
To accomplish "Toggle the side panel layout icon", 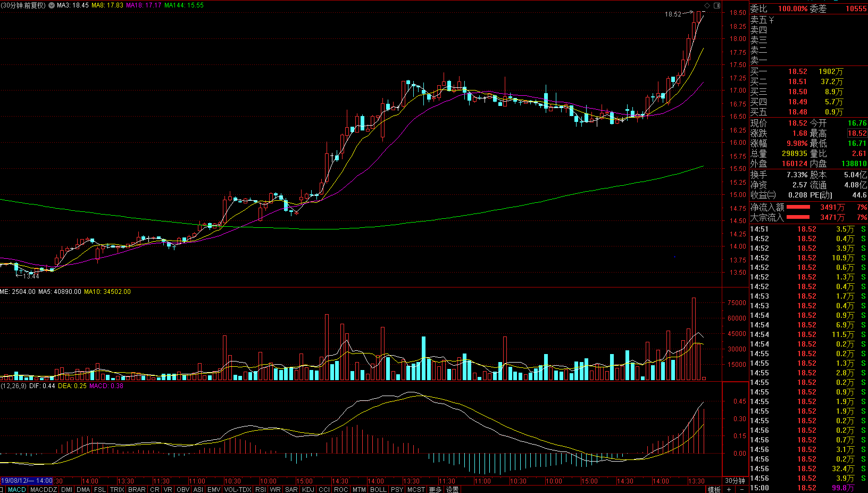I will [x=717, y=5].
